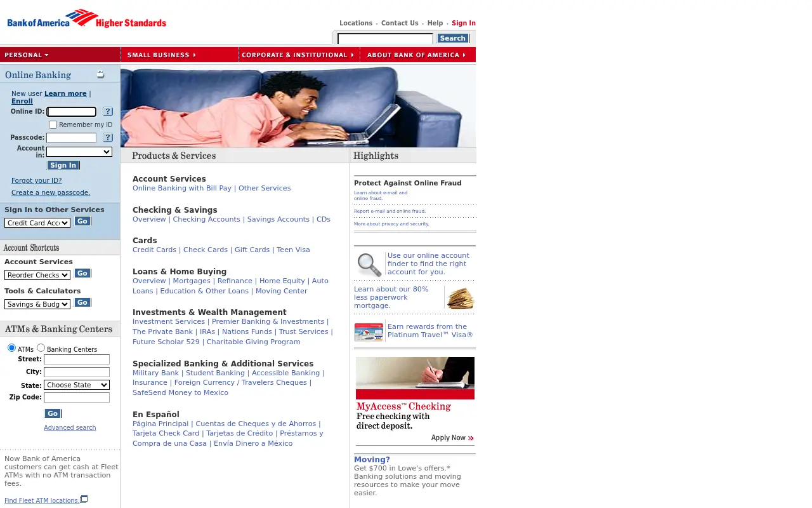Open the Home Equity link
The image size is (812, 508).
282,281
